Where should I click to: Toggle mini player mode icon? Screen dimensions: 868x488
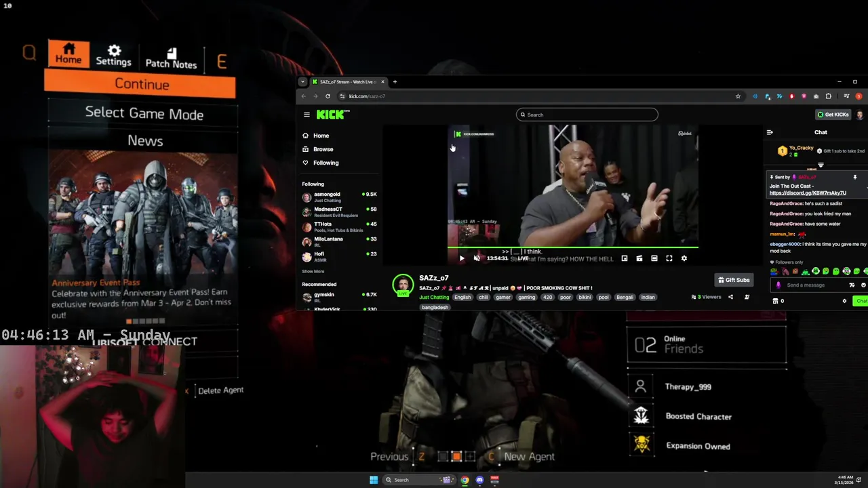(x=625, y=258)
